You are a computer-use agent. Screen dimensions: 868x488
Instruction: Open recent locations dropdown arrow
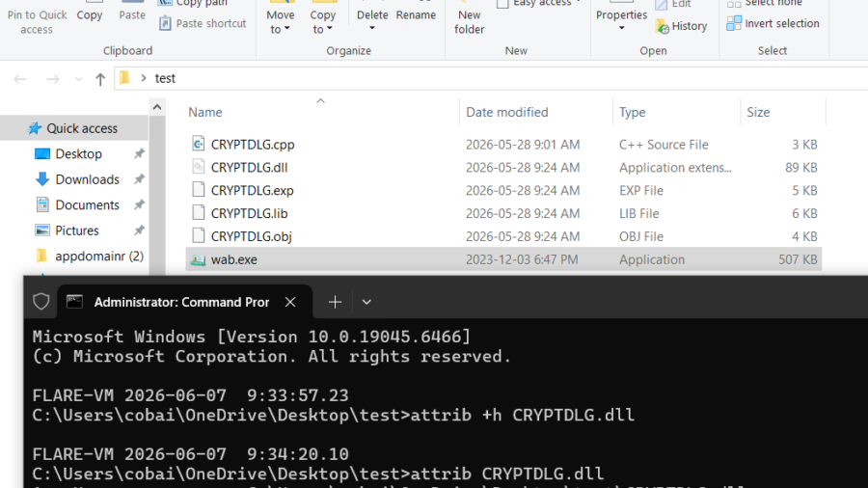coord(79,79)
